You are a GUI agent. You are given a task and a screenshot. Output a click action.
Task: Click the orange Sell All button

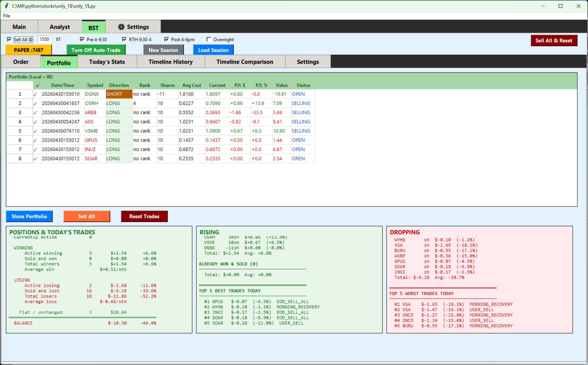click(x=86, y=216)
